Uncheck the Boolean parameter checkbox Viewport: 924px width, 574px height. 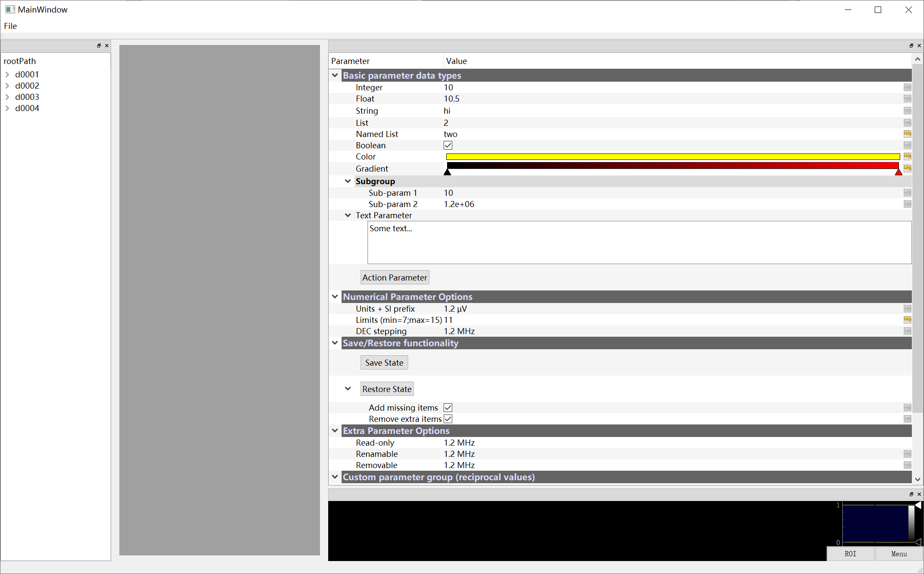tap(448, 145)
